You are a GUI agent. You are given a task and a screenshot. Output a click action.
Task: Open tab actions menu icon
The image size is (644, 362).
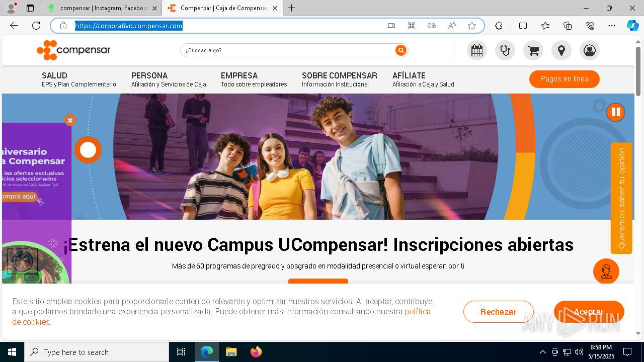(30, 8)
